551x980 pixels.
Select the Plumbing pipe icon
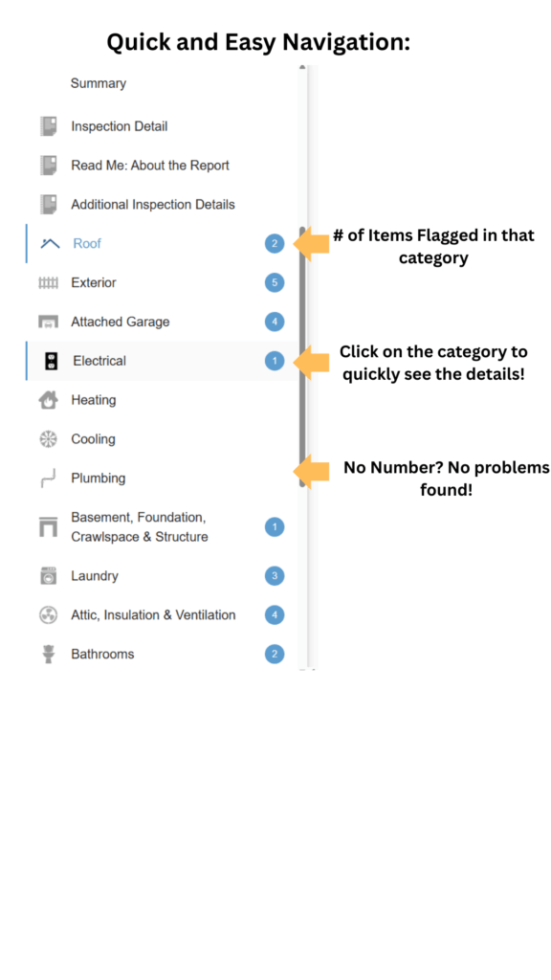(48, 479)
